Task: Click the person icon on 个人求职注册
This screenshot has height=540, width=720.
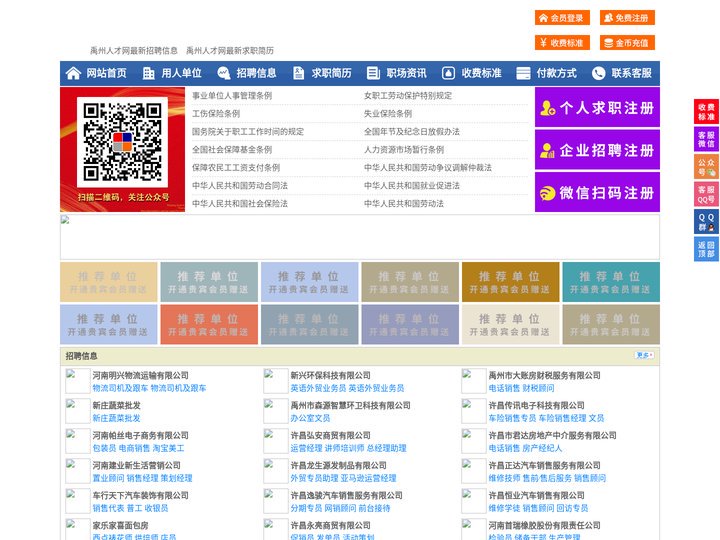Action: click(x=547, y=108)
